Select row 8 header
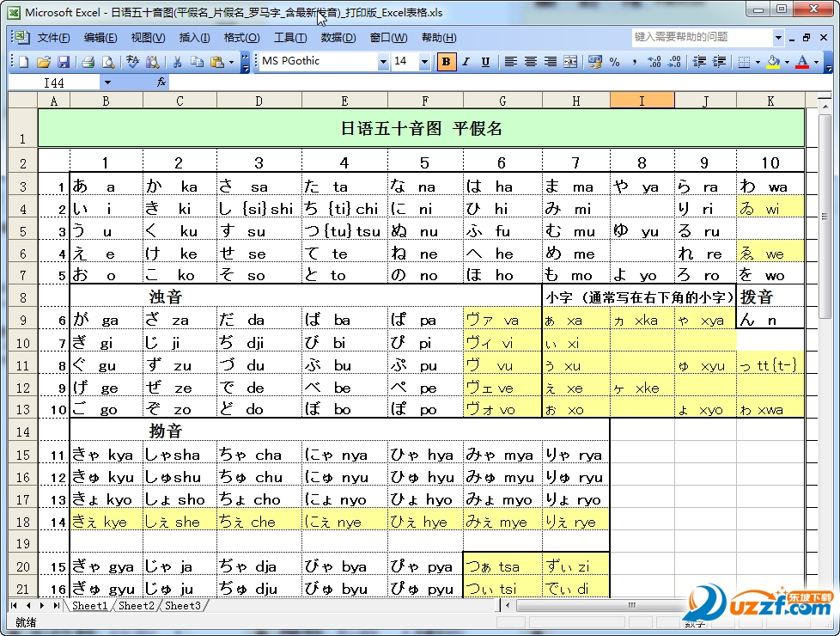The height and width of the screenshot is (636, 840). (x=22, y=297)
